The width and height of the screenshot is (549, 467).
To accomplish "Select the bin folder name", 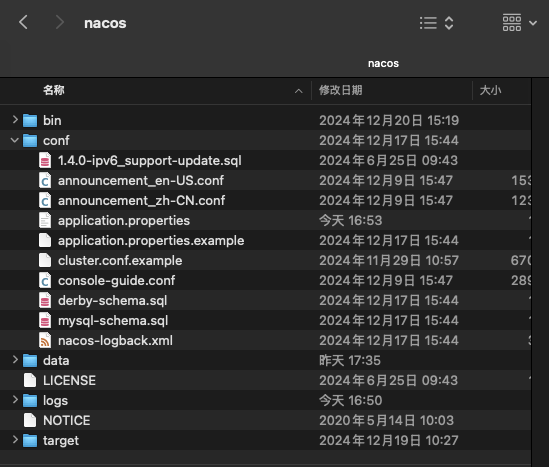I will click(52, 120).
